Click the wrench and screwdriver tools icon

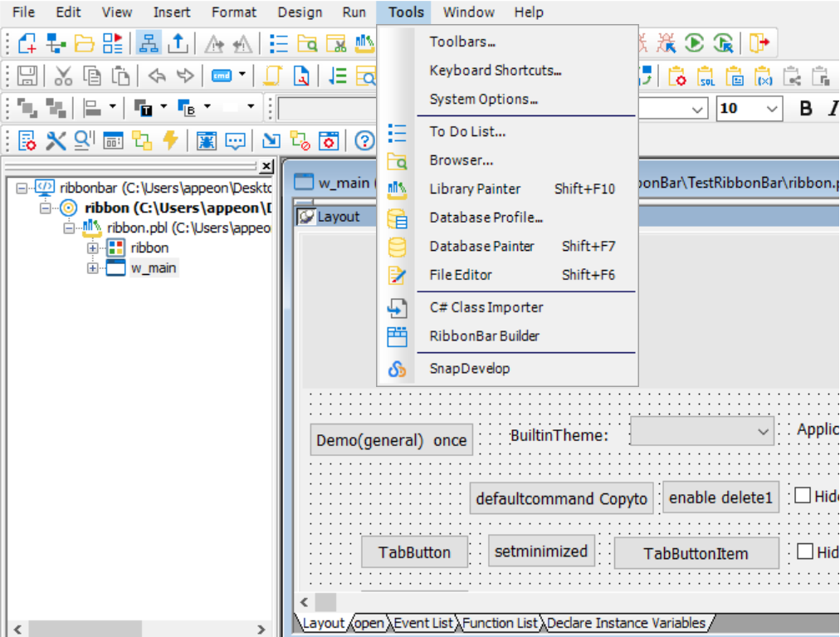tap(56, 141)
